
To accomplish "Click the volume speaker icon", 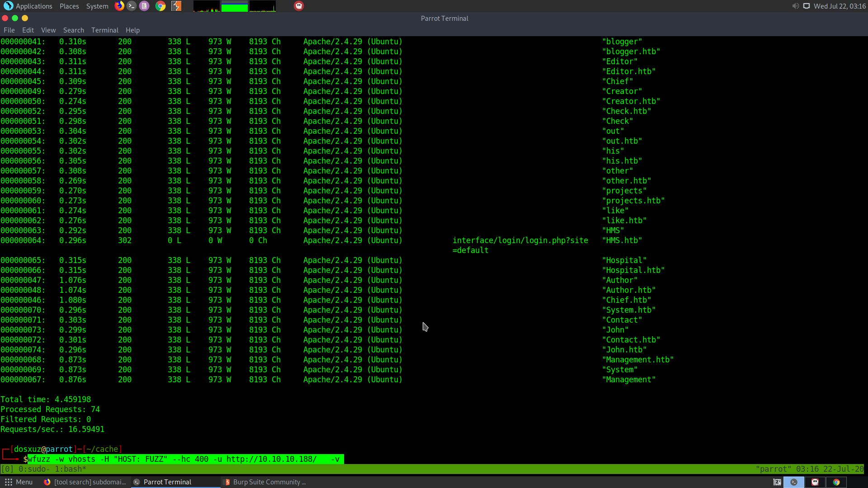I will click(x=795, y=6).
